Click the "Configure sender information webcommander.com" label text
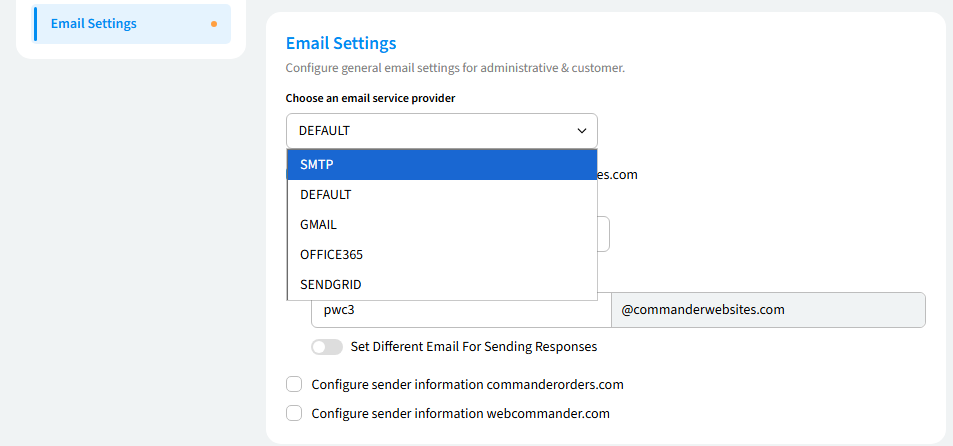This screenshot has width=953, height=446. click(460, 413)
